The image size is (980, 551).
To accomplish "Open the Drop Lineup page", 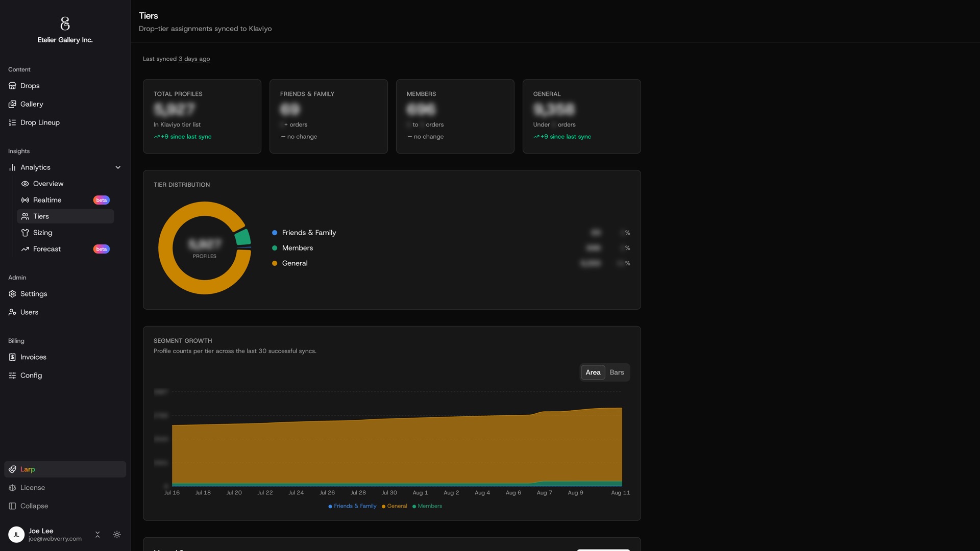I will 65,122.
